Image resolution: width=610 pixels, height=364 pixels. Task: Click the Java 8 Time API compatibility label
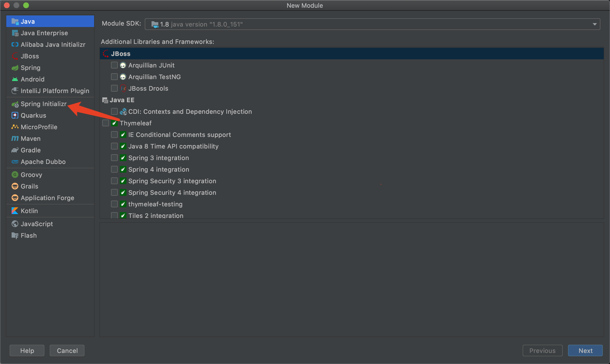[173, 146]
